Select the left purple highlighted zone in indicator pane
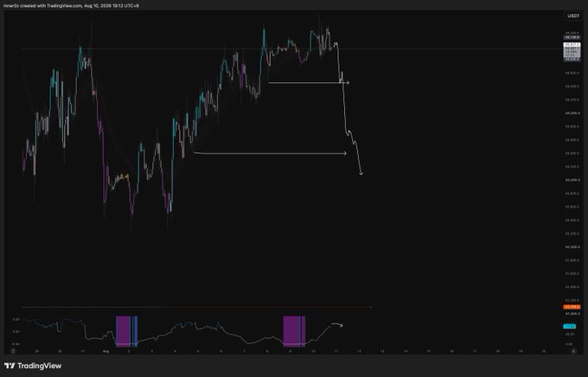588x377 pixels. tap(124, 331)
